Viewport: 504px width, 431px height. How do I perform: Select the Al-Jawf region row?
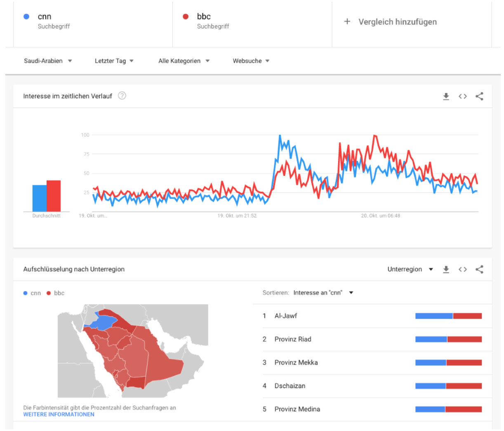coord(286,316)
